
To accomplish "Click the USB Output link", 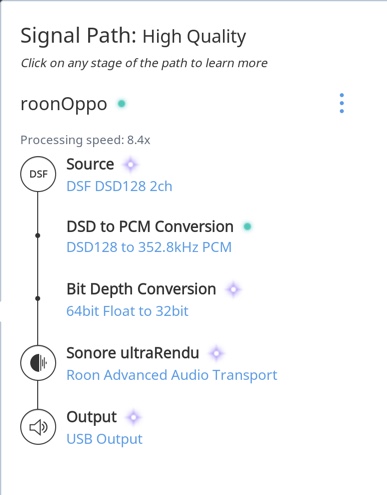I will [x=104, y=439].
